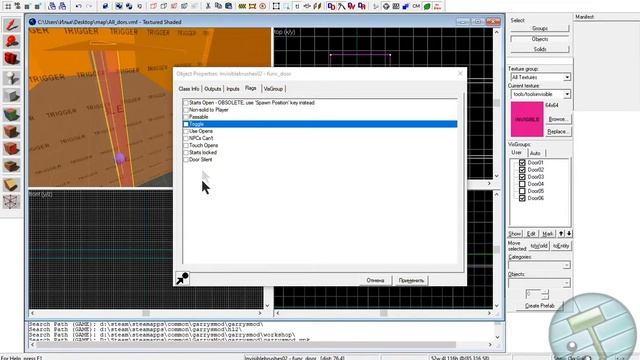Screen dimensions: 640x360
Task: Click the eyedropper pick icon in dialog
Action: click(x=182, y=278)
